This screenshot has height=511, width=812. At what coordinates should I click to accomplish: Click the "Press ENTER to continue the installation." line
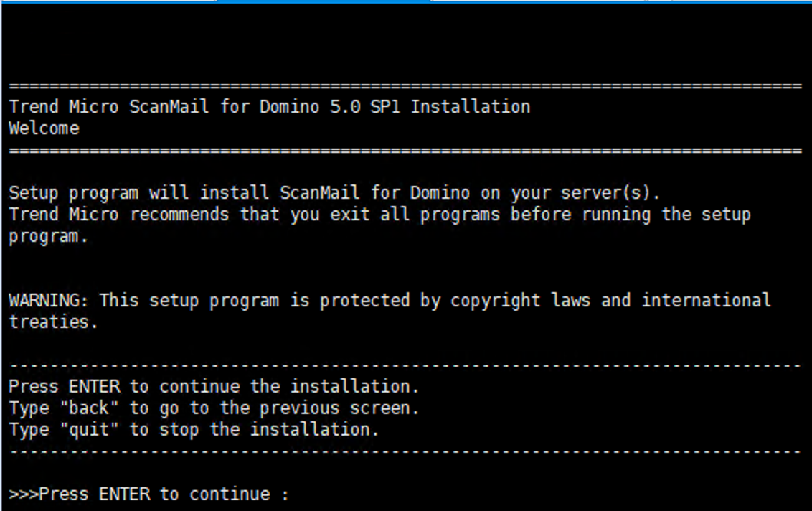pos(213,387)
